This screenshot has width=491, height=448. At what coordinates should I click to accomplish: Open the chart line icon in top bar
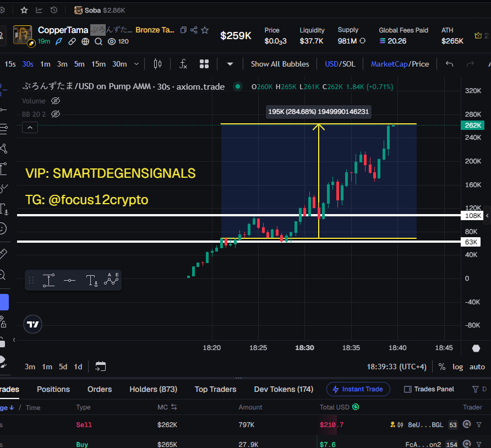(x=39, y=10)
